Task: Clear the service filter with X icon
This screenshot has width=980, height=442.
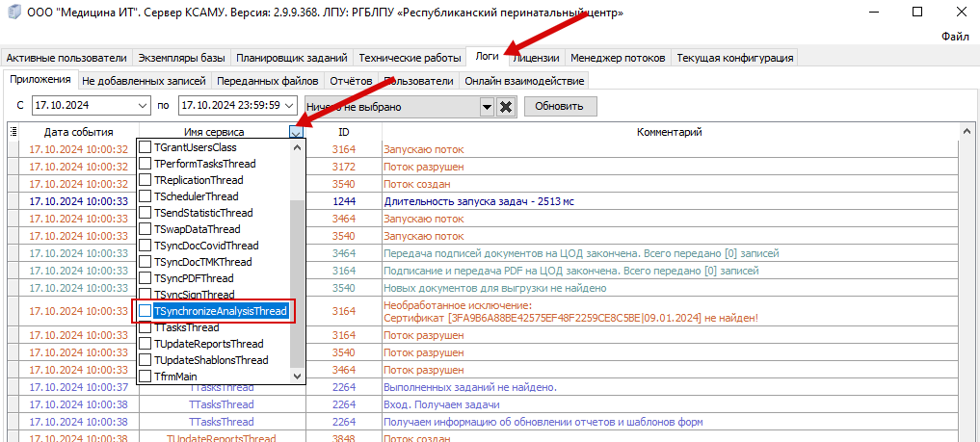Action: coord(506,107)
